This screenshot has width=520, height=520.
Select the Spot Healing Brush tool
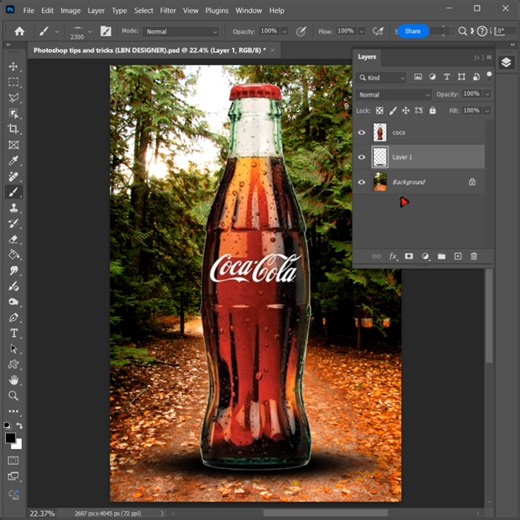click(x=13, y=176)
